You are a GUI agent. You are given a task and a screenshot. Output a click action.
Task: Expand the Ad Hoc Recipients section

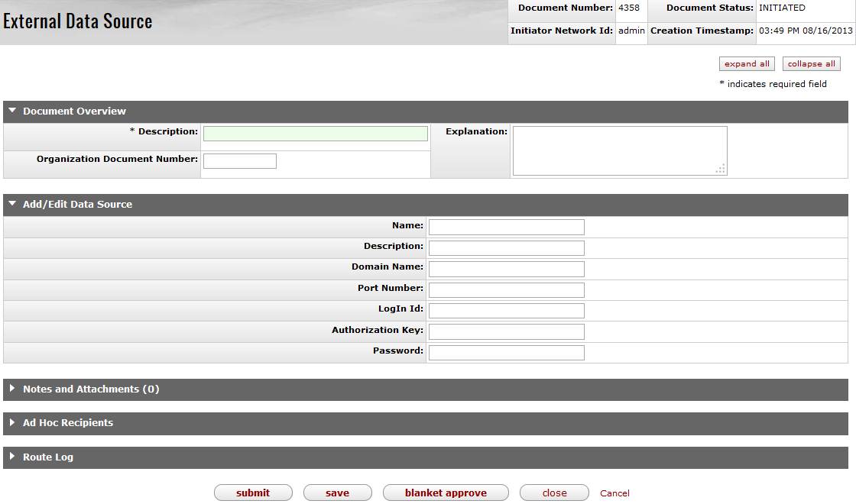[x=12, y=423]
